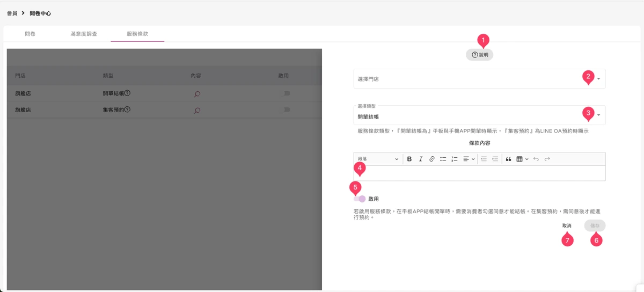This screenshot has width=644, height=292.
Task: Insert a link with the editor link icon
Action: tap(432, 159)
